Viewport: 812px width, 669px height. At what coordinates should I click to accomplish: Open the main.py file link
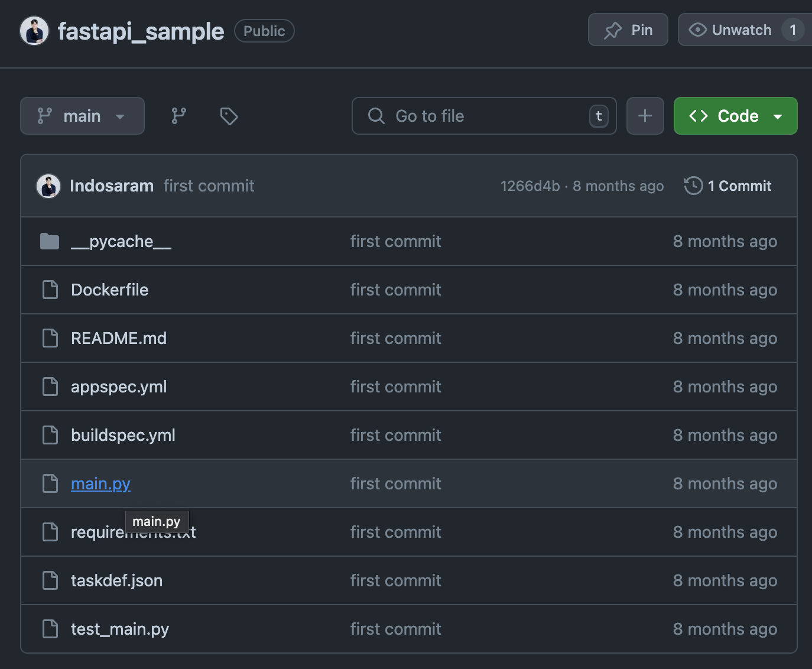click(100, 483)
